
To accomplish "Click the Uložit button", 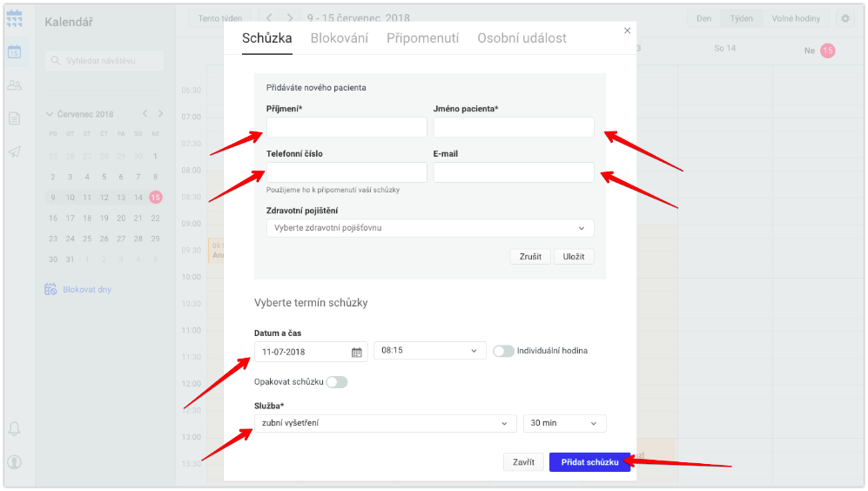I will tap(574, 256).
